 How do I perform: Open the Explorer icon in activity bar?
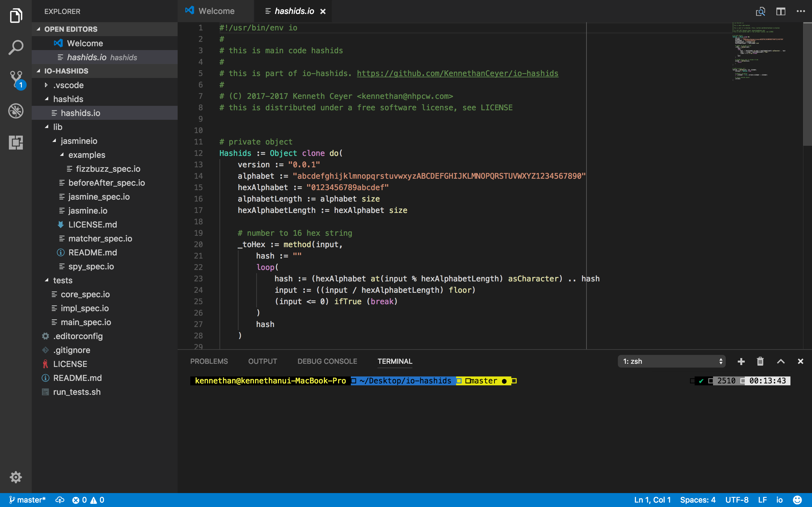(16, 16)
